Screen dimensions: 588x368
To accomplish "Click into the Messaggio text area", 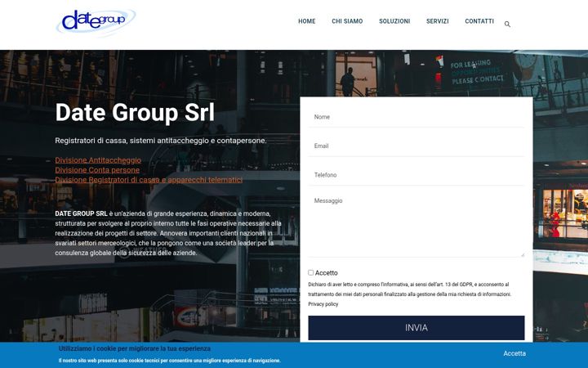I will 416,226.
